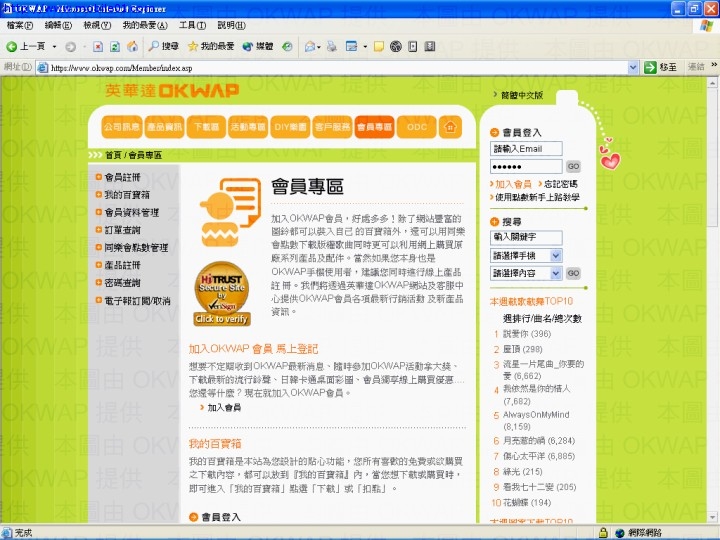Click the password input field

[526, 166]
